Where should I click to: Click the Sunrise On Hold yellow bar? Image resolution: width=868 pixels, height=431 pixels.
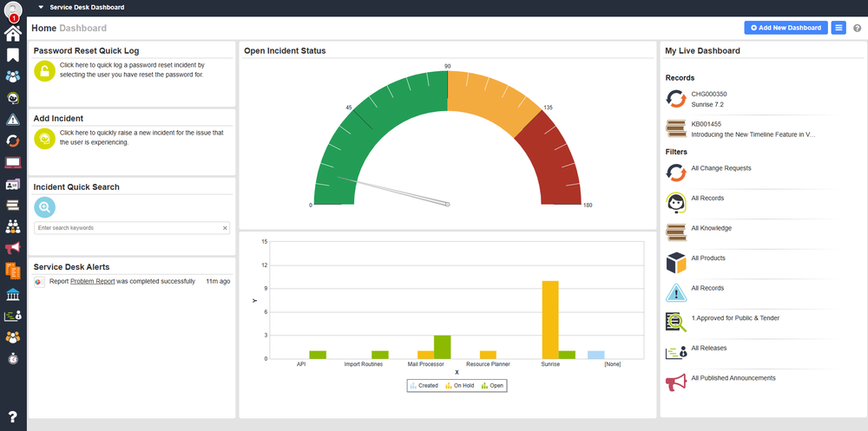(x=550, y=320)
